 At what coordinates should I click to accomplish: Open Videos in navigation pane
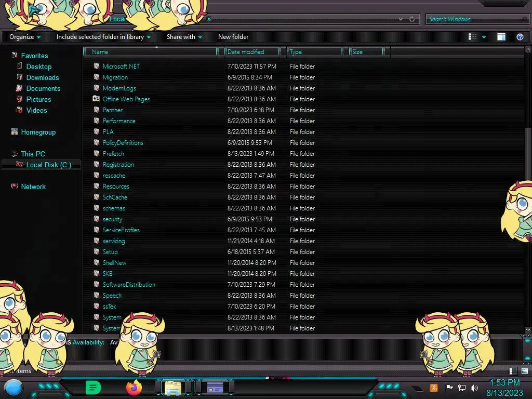pyautogui.click(x=36, y=110)
